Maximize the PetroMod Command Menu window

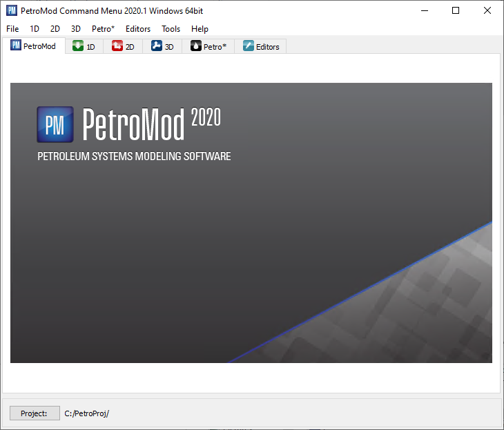pyautogui.click(x=456, y=11)
